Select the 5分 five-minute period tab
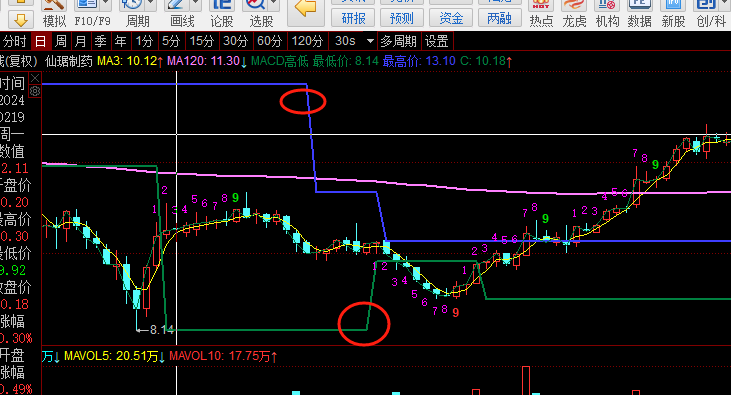The height and width of the screenshot is (395, 731). [171, 41]
